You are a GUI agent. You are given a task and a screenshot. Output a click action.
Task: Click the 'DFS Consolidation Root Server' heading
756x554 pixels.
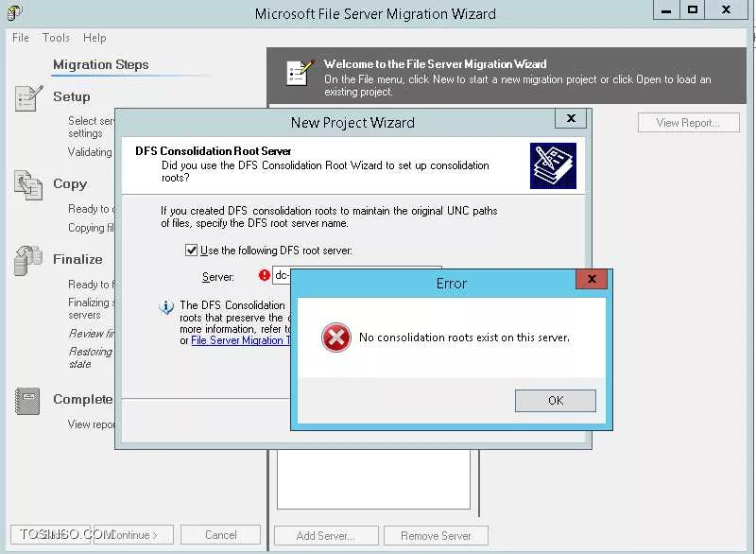click(x=214, y=151)
